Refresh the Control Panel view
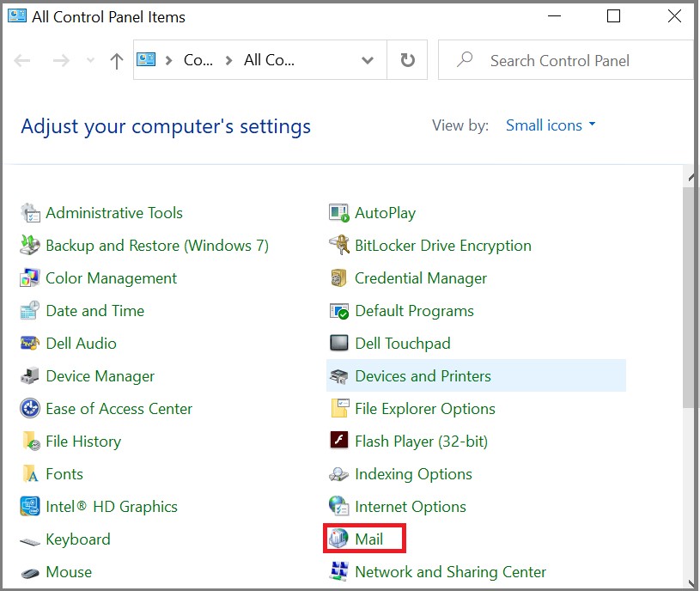The height and width of the screenshot is (591, 700). point(407,60)
